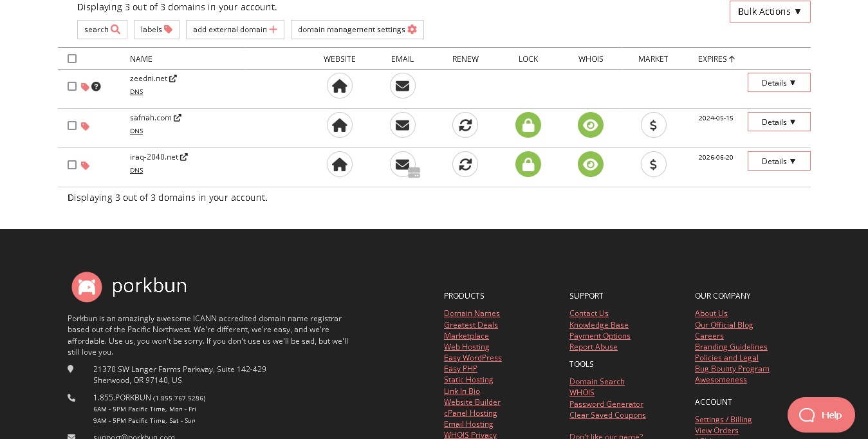868x439 pixels.
Task: Open the DNS link under safnah.com
Action: point(136,131)
